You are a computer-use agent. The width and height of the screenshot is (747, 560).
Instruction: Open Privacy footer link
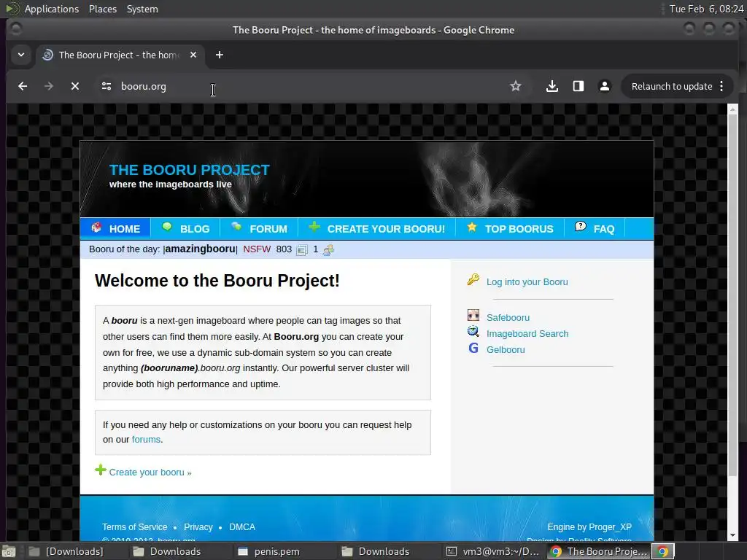coord(198,527)
